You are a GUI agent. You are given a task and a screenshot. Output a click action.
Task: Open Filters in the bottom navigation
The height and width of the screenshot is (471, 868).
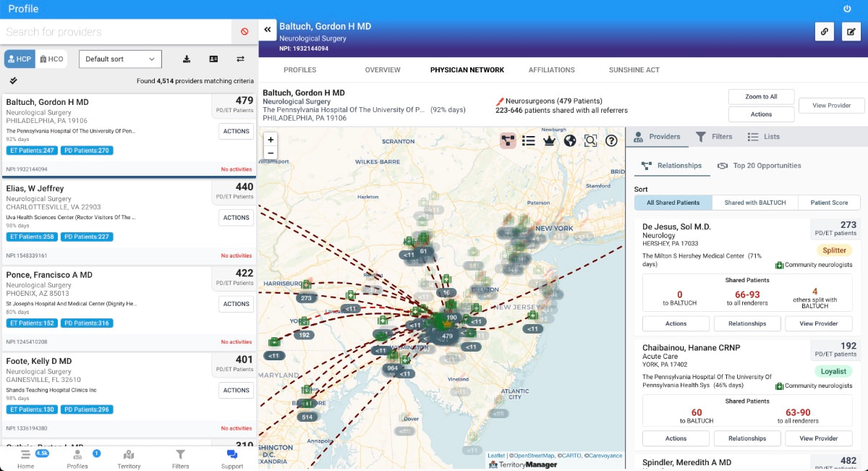pos(181,459)
